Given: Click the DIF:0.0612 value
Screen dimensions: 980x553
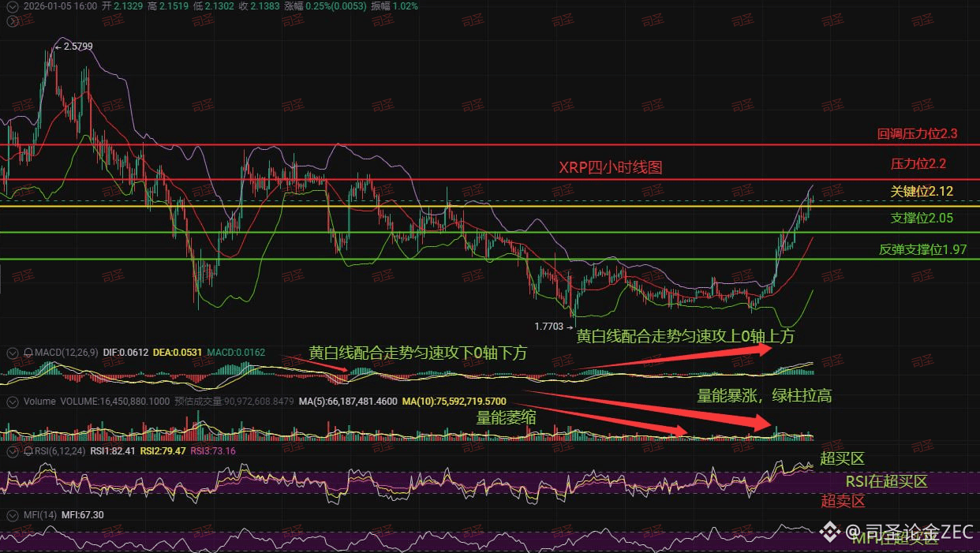Looking at the screenshot, I should click(x=127, y=351).
